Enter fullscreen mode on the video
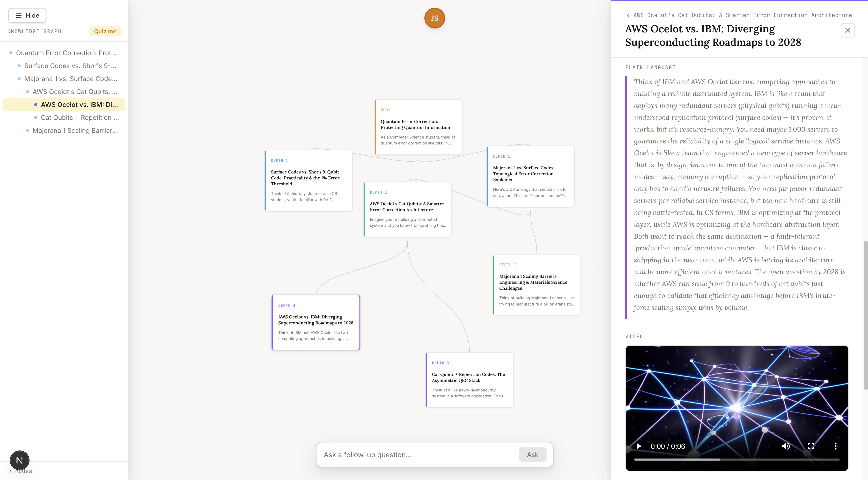 [x=811, y=446]
